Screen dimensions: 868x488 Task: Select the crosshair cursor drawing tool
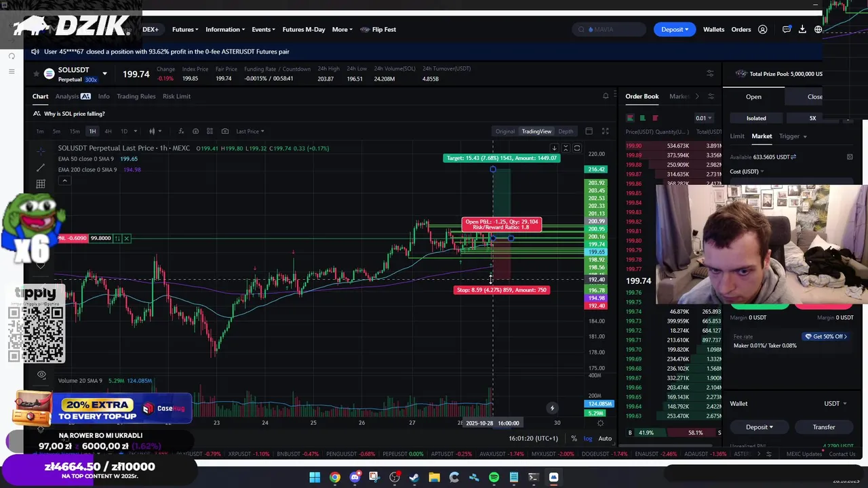(41, 150)
